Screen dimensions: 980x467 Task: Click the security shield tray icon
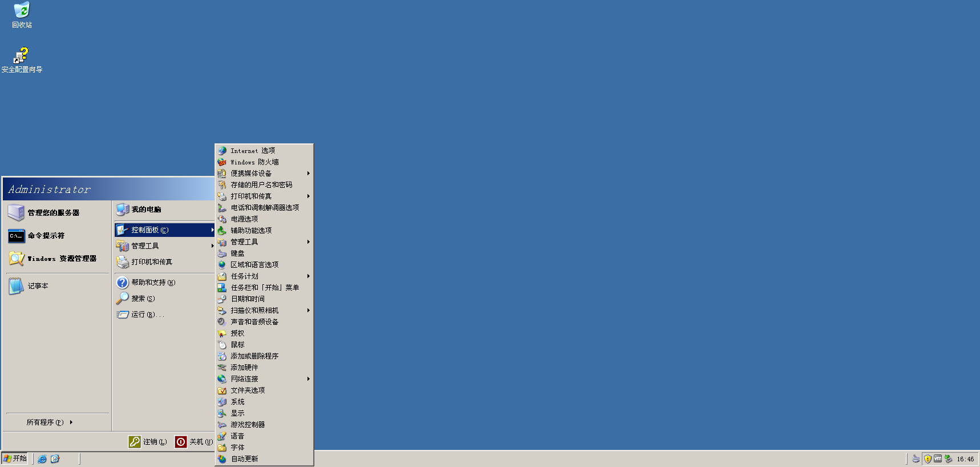(928, 459)
